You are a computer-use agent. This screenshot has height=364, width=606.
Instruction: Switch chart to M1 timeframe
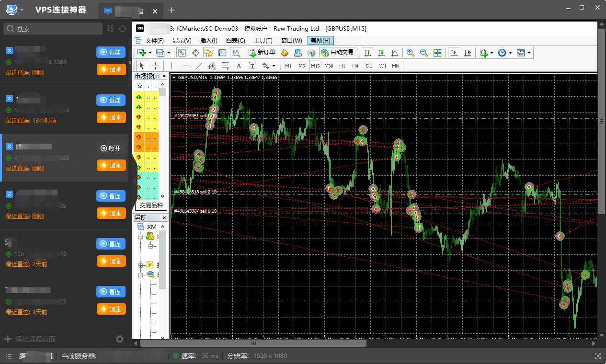[x=288, y=66]
